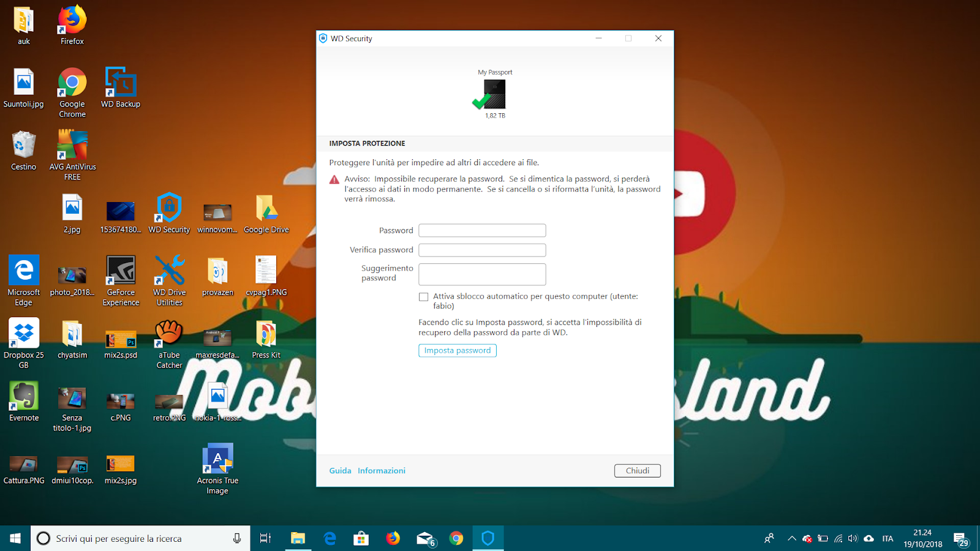Viewport: 980px width, 551px height.
Task: Open GeForce Experience shortcut
Action: pyautogui.click(x=121, y=280)
